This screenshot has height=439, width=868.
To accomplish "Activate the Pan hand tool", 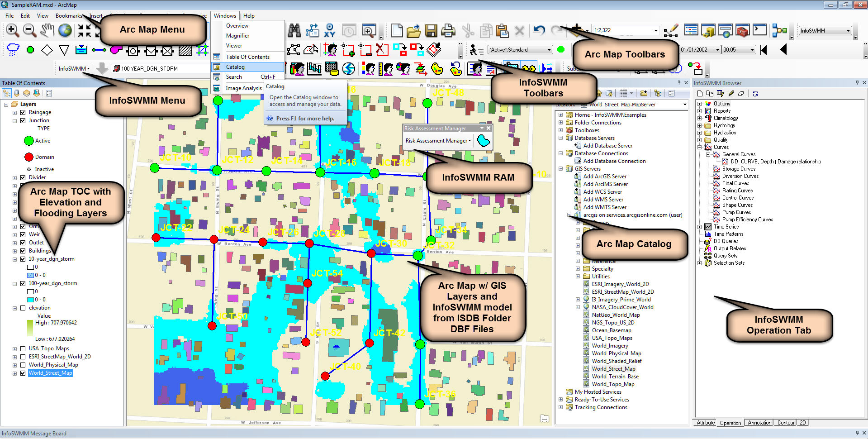I will click(47, 30).
